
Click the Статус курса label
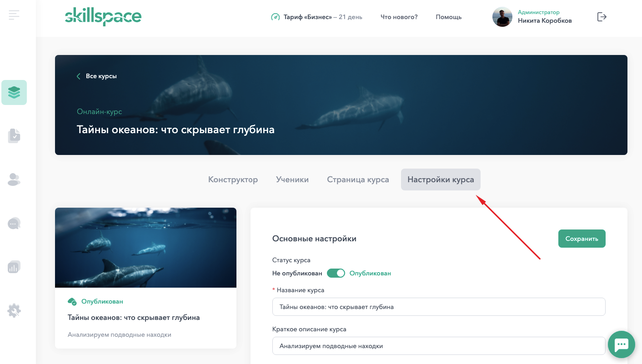(291, 260)
